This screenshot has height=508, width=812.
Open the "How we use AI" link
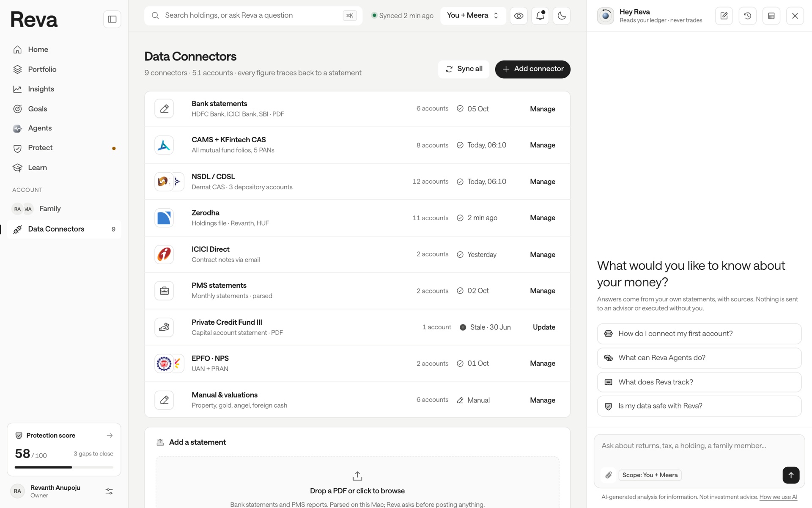tap(778, 497)
